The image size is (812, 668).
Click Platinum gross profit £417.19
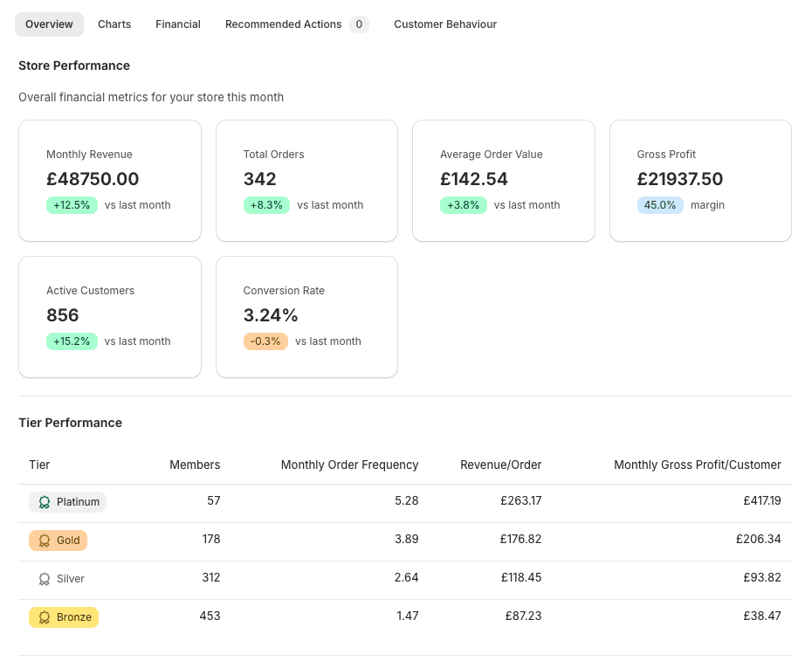(762, 500)
